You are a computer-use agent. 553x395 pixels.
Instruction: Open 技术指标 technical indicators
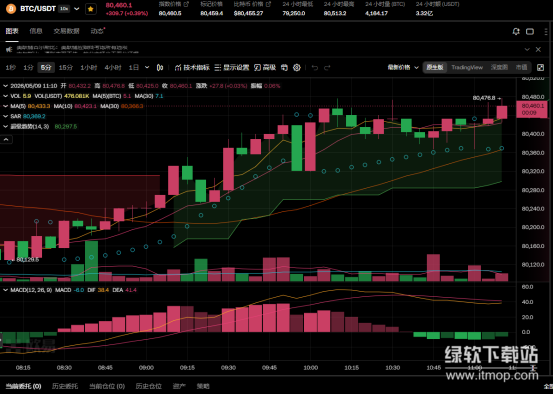pyautogui.click(x=192, y=67)
